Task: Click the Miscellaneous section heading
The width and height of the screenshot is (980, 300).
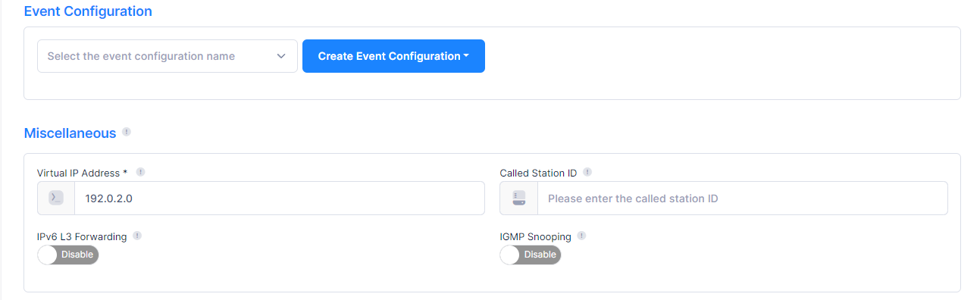Action: click(x=70, y=133)
